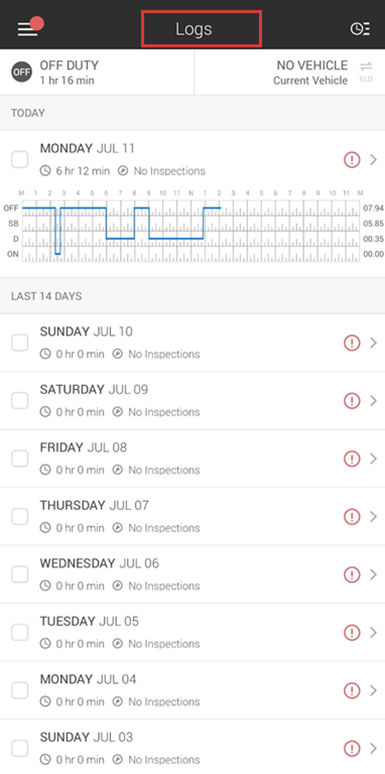Check the Monday Jul 11 log checkbox
This screenshot has height=774, width=385.
point(20,159)
